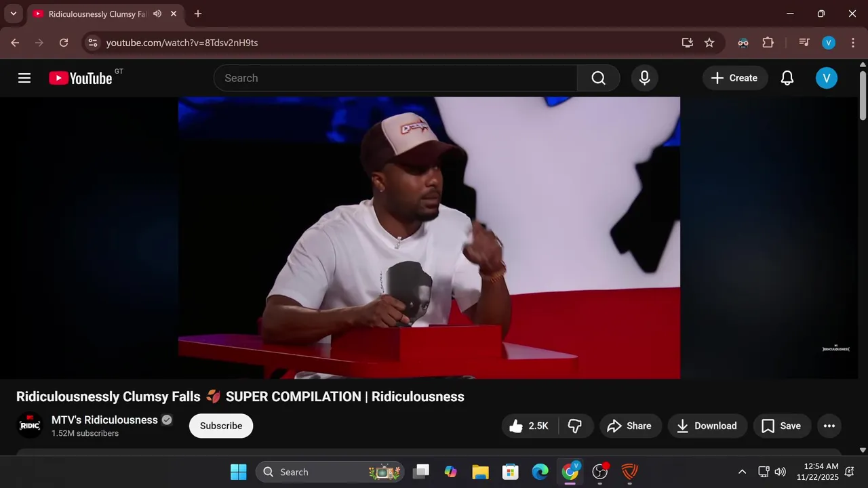Image resolution: width=868 pixels, height=488 pixels.
Task: Switch to Chrome on taskbar
Action: 570,472
